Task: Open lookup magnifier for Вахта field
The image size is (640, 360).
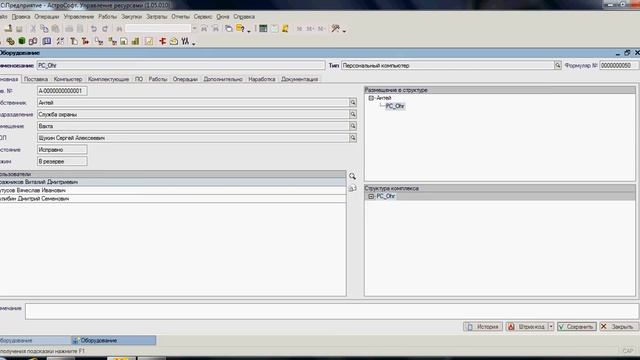Action: click(x=353, y=127)
